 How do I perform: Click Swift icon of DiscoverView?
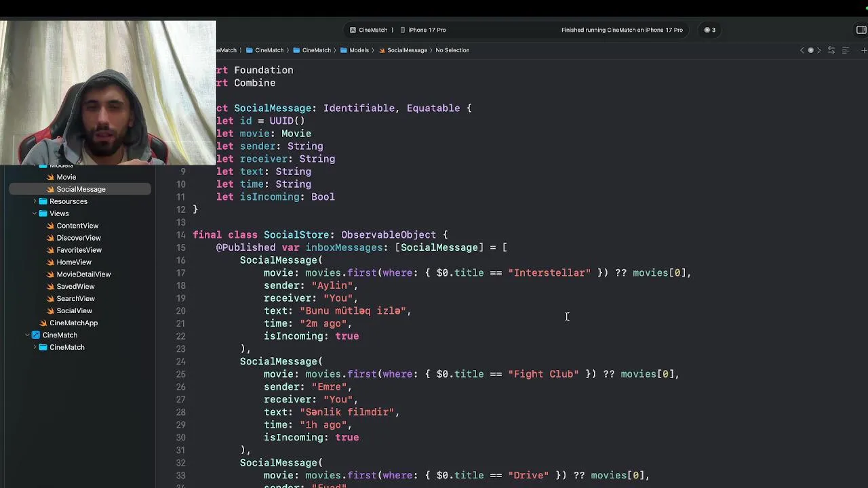point(50,238)
